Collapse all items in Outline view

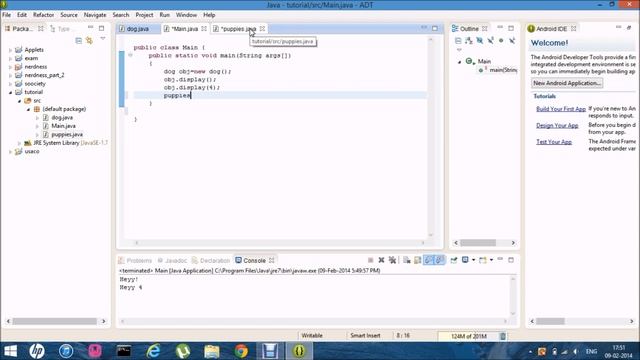458,40
